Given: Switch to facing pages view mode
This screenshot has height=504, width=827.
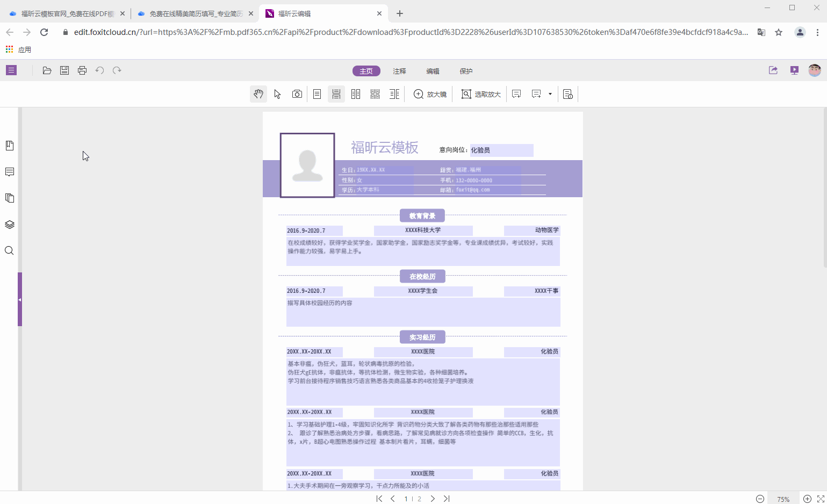Looking at the screenshot, I should [x=355, y=93].
